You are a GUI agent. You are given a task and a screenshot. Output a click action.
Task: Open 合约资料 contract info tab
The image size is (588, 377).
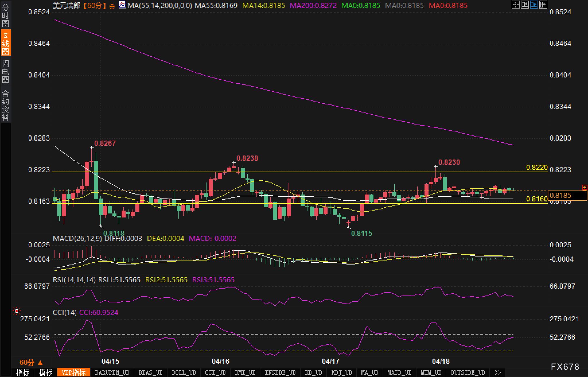5,106
